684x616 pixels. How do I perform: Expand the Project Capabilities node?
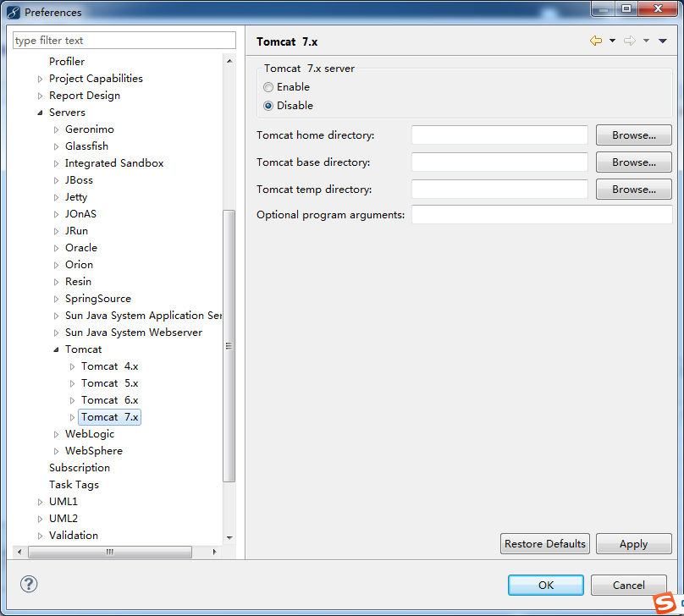point(40,79)
